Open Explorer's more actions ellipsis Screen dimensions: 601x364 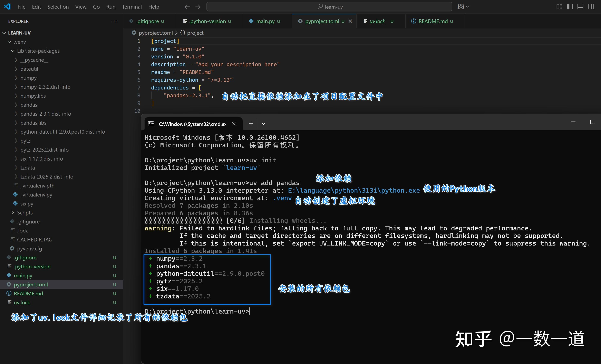[x=114, y=21]
